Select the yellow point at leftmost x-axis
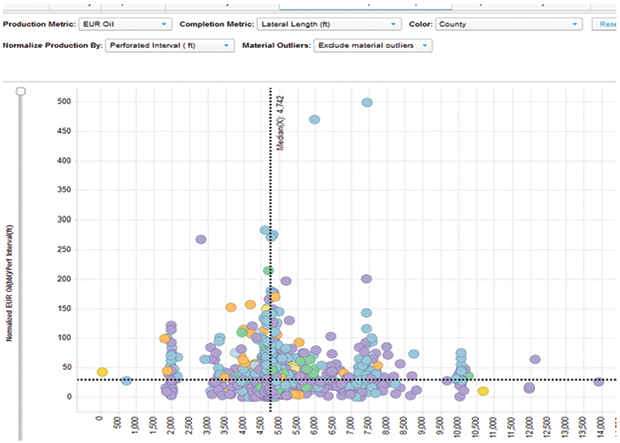The image size is (620, 443). (102, 372)
